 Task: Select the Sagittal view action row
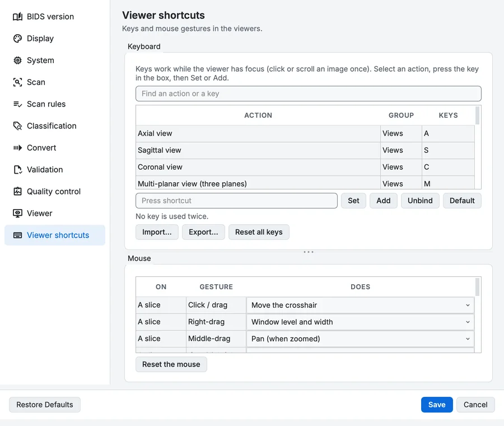305,150
